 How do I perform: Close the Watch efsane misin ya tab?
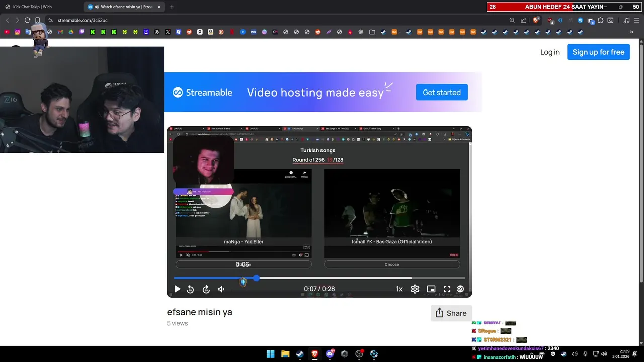click(159, 7)
